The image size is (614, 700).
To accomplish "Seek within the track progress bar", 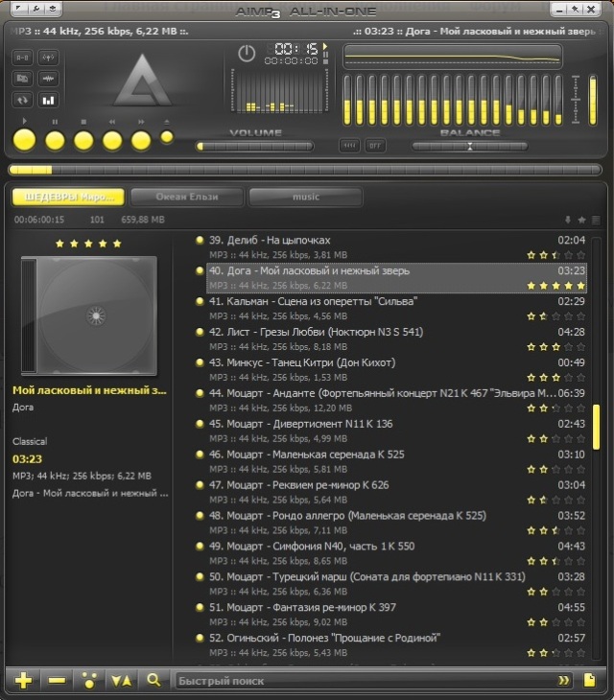I will pos(305,170).
